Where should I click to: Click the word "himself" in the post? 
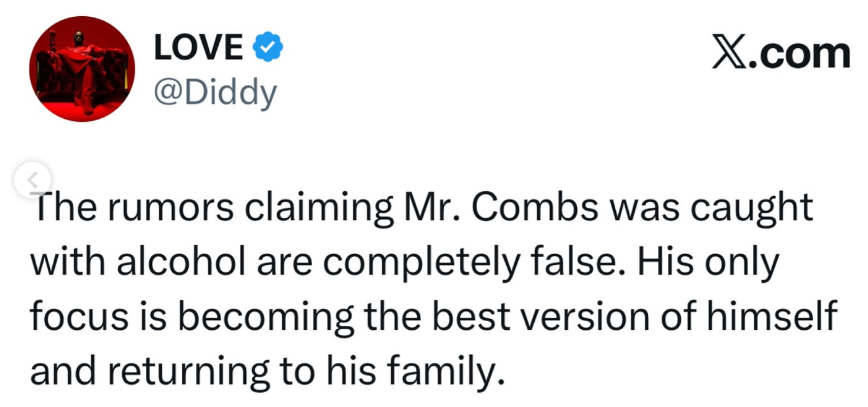772,317
